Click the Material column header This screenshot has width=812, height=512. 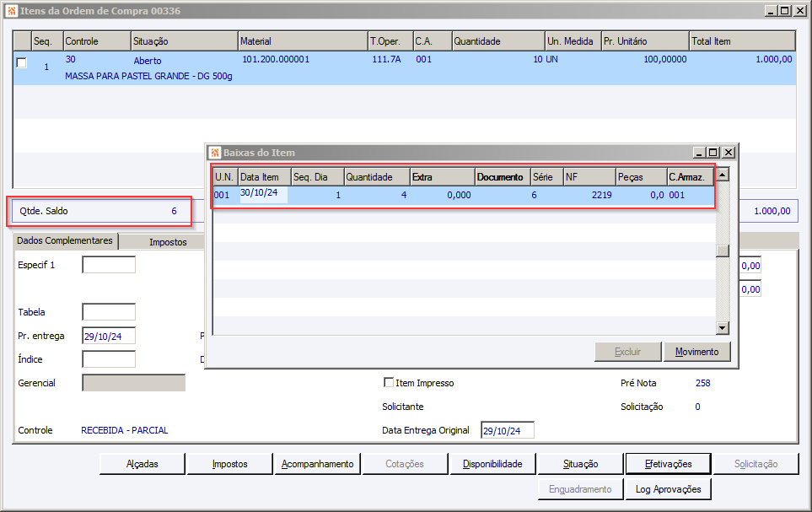point(303,41)
